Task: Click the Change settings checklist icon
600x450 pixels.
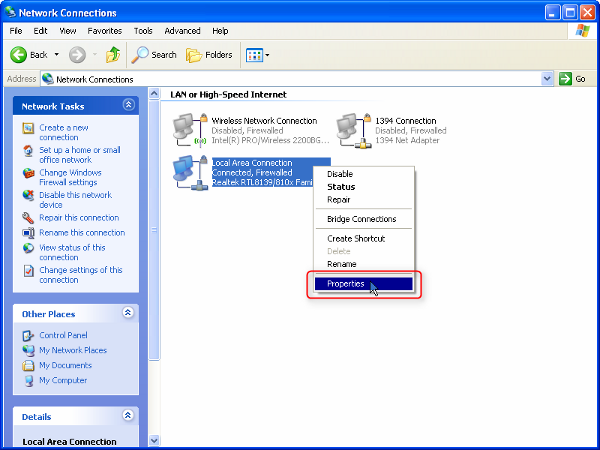Action: pos(28,271)
